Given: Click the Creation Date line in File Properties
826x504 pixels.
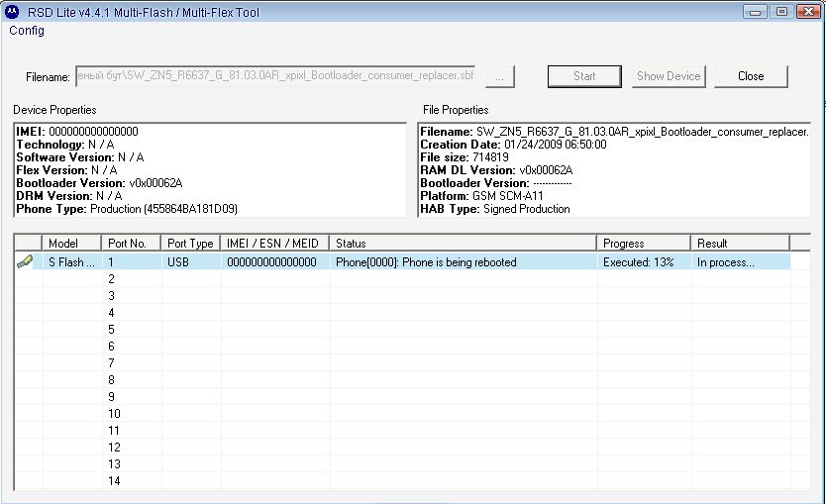Looking at the screenshot, I should pyautogui.click(x=513, y=145).
